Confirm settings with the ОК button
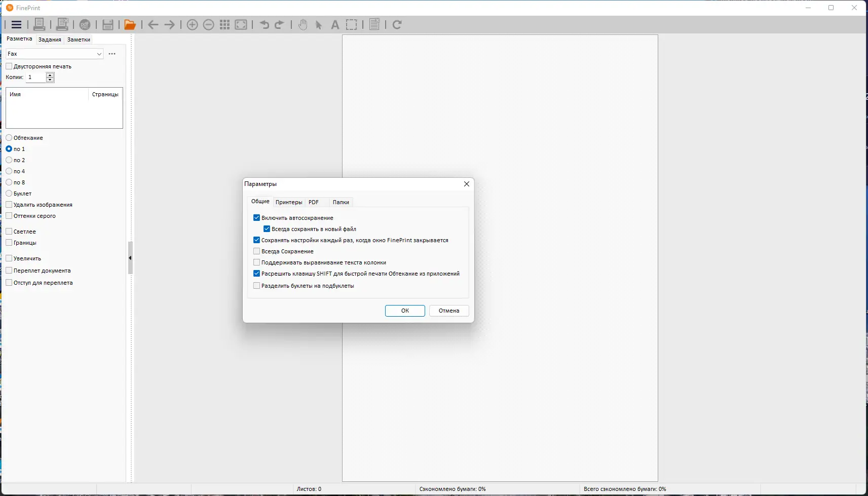Image resolution: width=868 pixels, height=496 pixels. pyautogui.click(x=405, y=311)
